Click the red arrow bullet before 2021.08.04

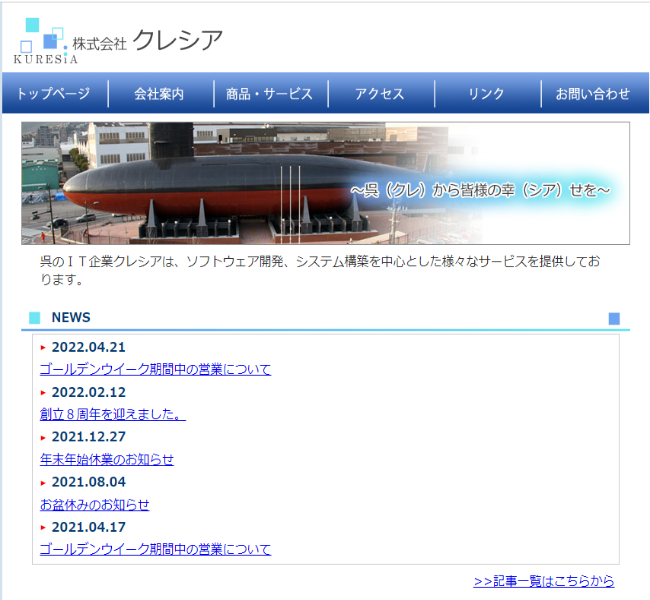43,483
